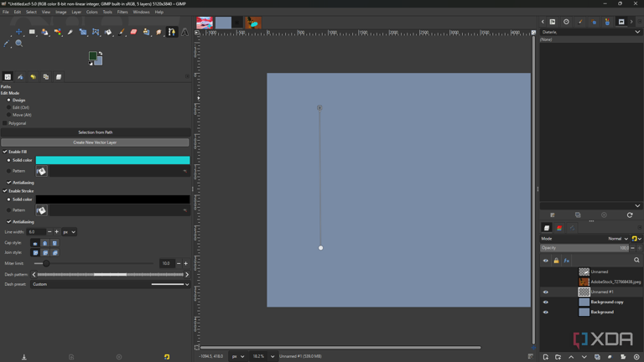The height and width of the screenshot is (362, 644).
Task: Select the Move tool in toolbox
Action: [x=19, y=32]
